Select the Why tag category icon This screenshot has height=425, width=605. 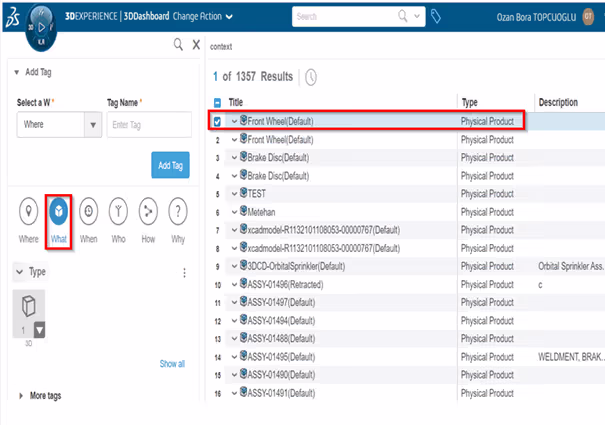coord(178,211)
